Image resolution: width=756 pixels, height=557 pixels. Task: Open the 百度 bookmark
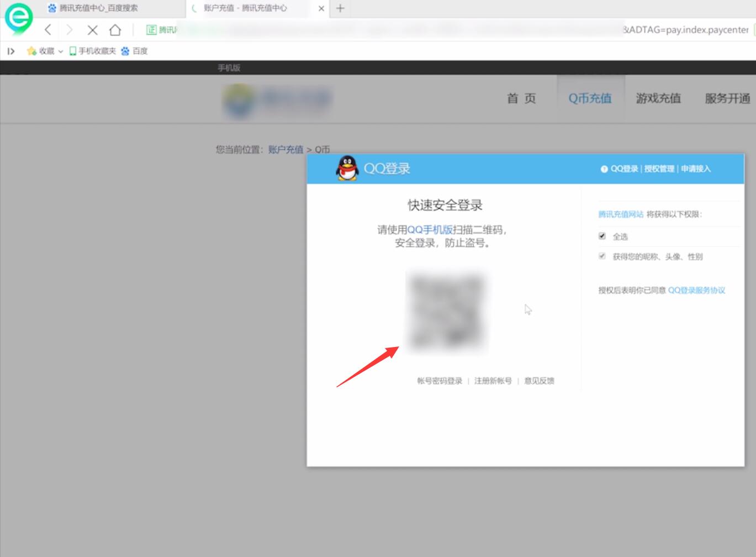click(x=134, y=51)
